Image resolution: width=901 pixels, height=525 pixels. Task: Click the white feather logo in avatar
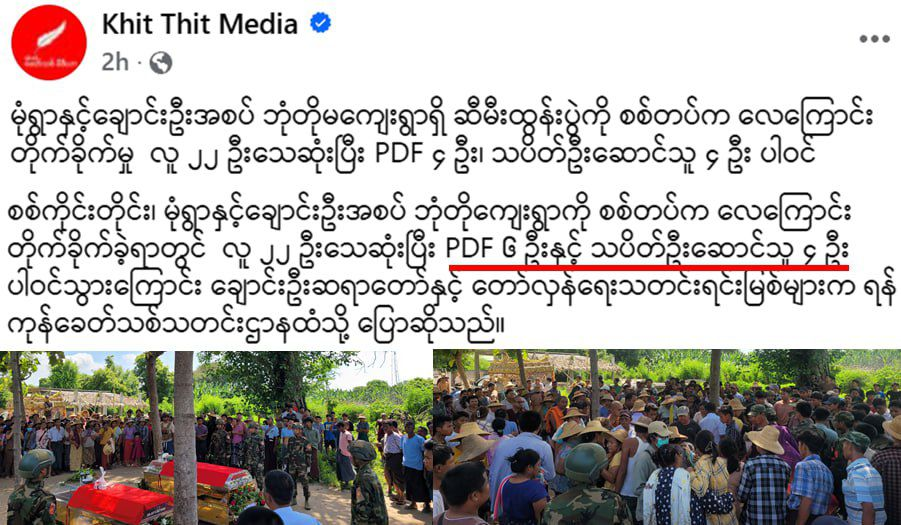[x=51, y=35]
